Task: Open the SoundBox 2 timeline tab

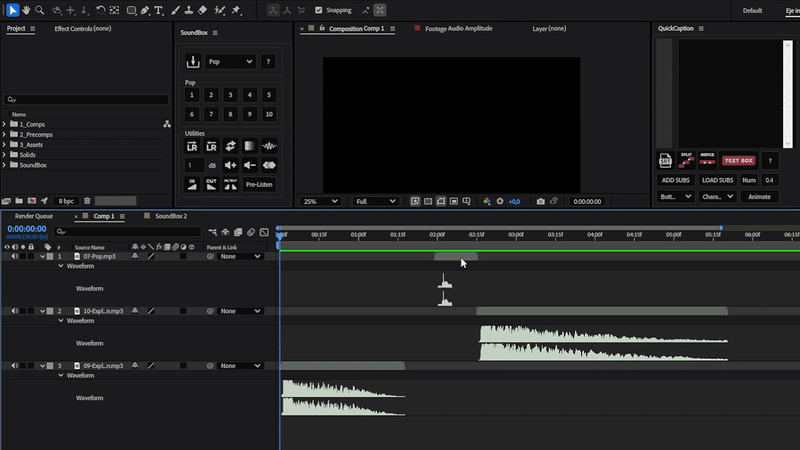Action: pyautogui.click(x=170, y=216)
